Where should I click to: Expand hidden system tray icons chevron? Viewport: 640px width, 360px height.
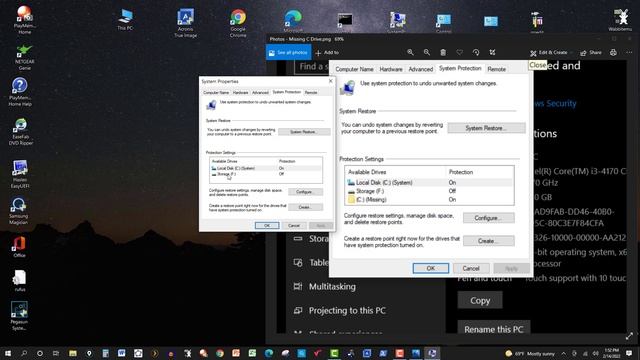tap(564, 353)
